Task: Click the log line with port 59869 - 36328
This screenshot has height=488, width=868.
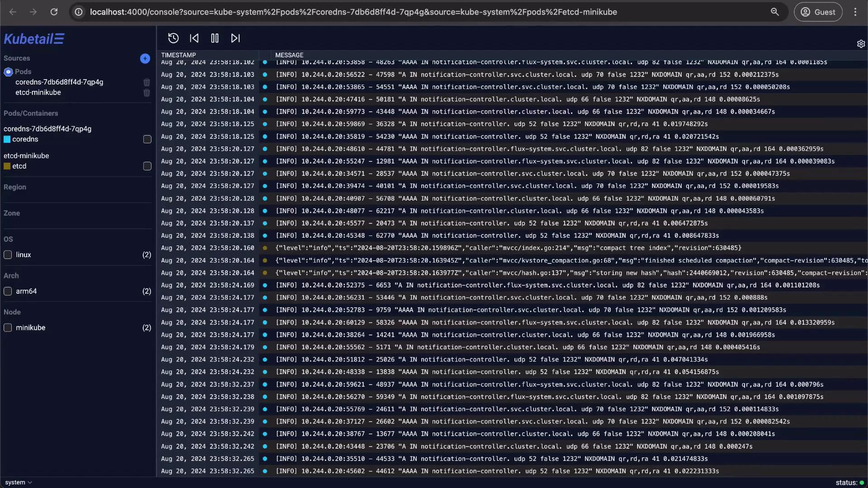Action: click(492, 124)
